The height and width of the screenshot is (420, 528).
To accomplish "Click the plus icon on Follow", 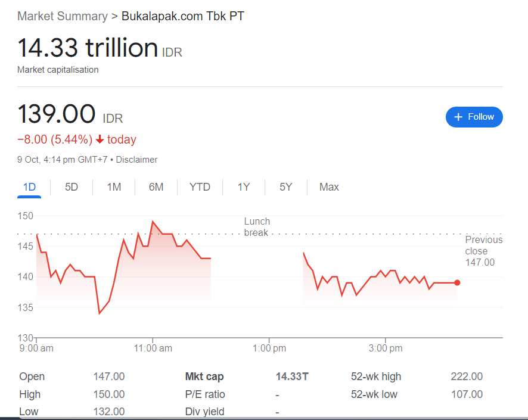I will point(458,117).
